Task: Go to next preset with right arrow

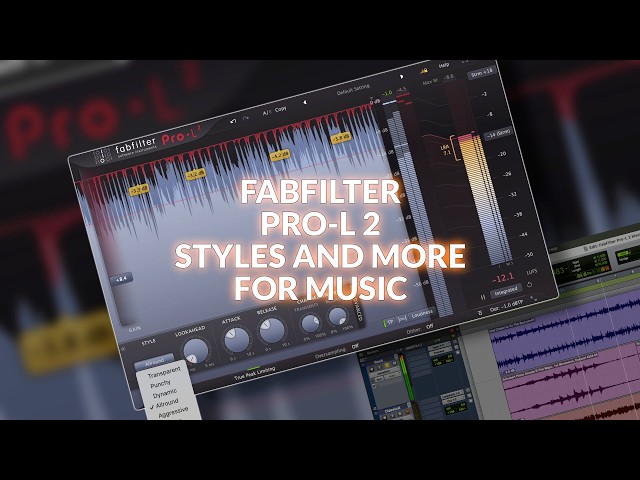Action: [402, 77]
